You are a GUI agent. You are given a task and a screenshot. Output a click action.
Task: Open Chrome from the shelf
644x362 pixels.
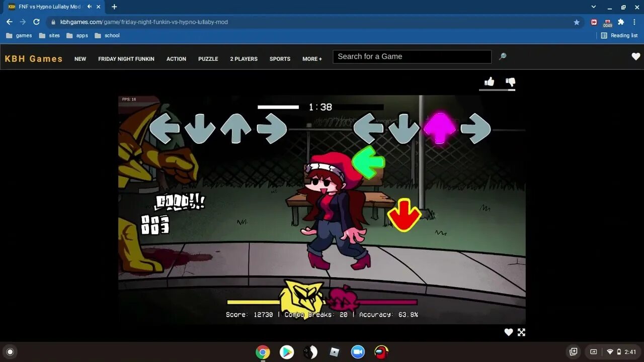pyautogui.click(x=263, y=352)
